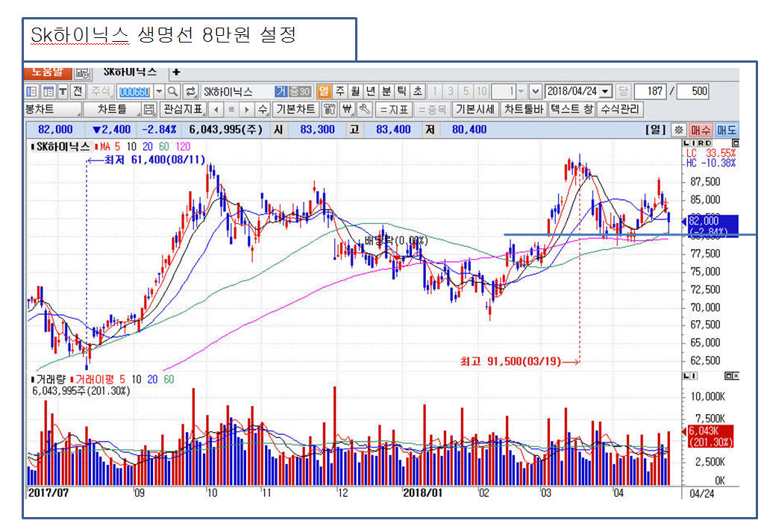Switch to 분 minute period
Image resolution: width=764 pixels, height=532 pixels.
tap(386, 91)
